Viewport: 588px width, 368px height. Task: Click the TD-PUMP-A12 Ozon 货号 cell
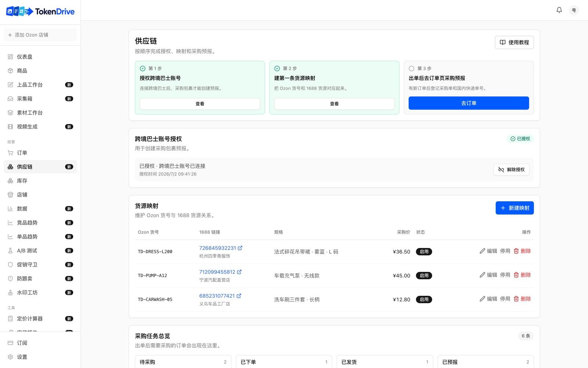point(153,276)
